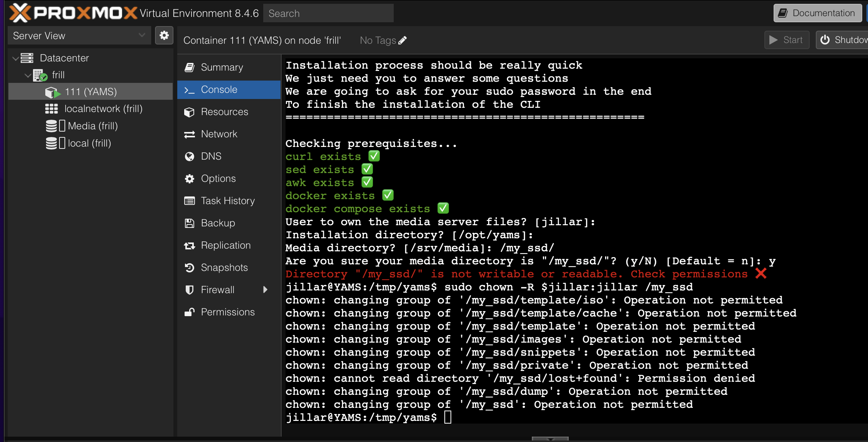868x442 pixels.
Task: Click the Firewall shield icon
Action: [190, 290]
